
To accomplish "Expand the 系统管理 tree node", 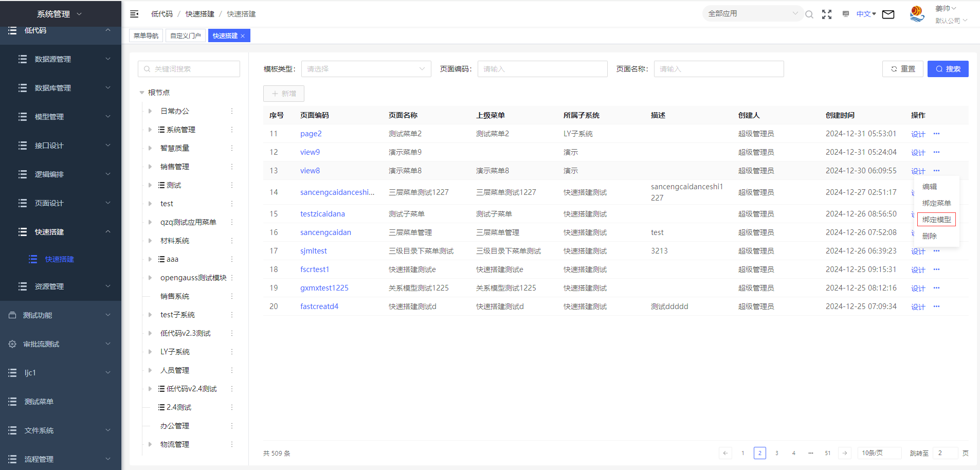I will (150, 130).
